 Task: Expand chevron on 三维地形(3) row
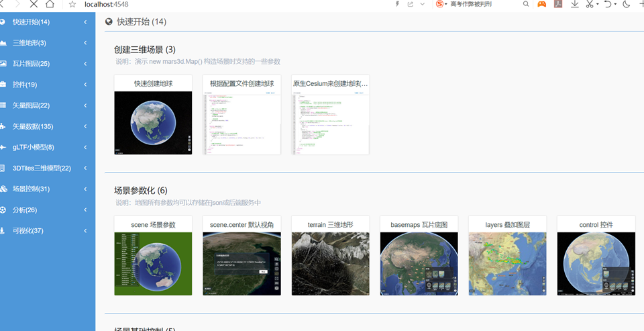pos(85,43)
